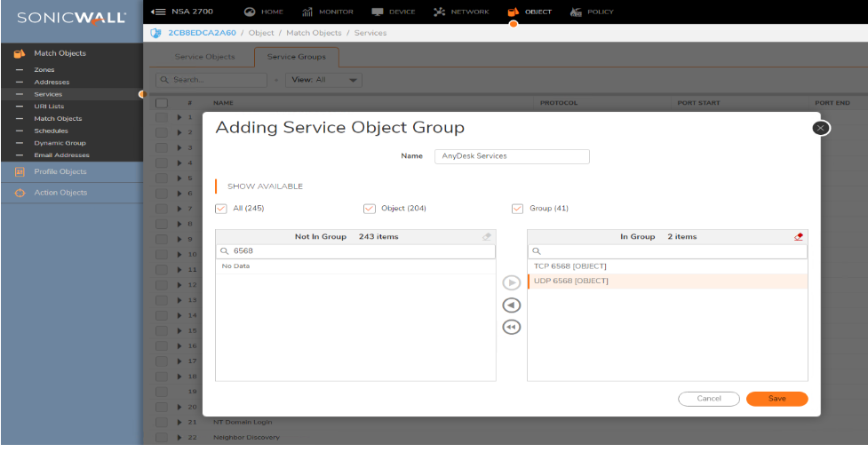The image size is (868, 452).
Task: Click the Name field containing AnyDesk Services
Action: coord(513,156)
